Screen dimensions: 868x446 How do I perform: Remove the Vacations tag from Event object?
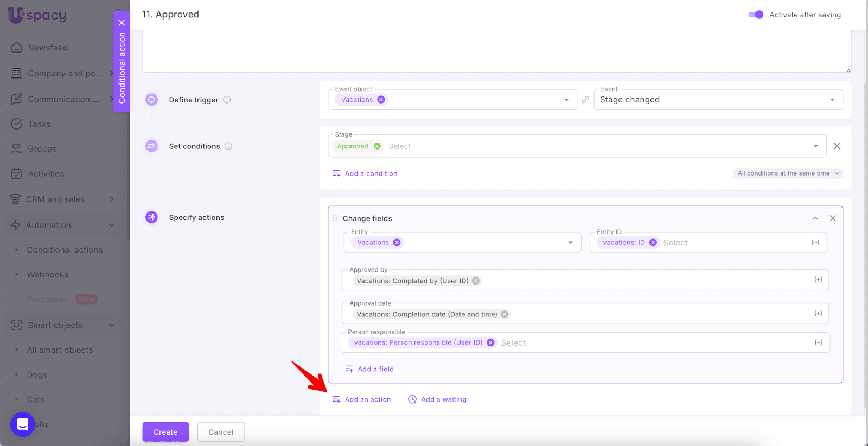(381, 100)
